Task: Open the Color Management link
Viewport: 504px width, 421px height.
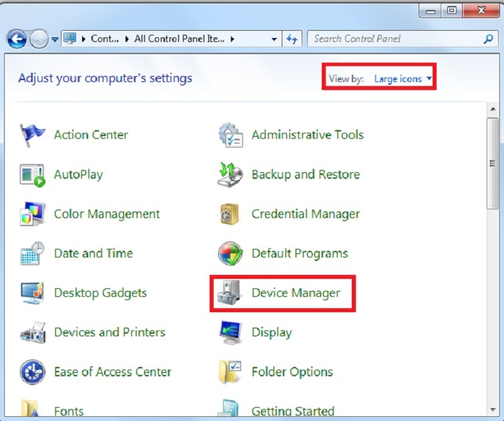Action: (x=107, y=214)
